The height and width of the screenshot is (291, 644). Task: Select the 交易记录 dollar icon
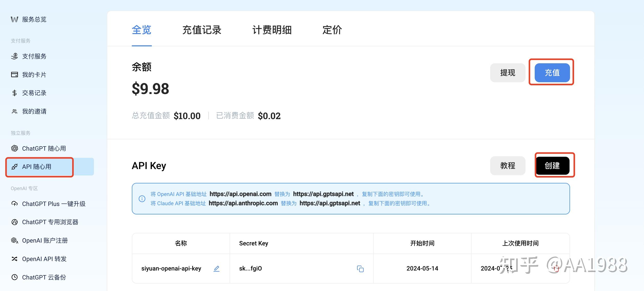(15, 93)
